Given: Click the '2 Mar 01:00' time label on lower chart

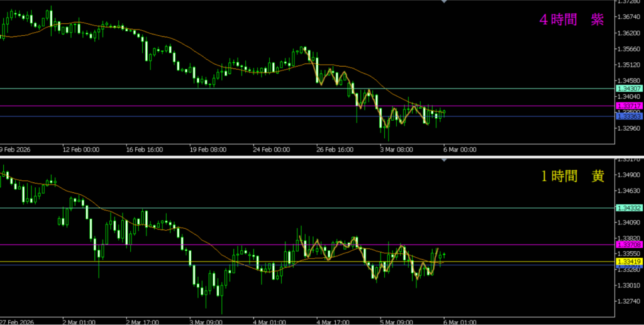Looking at the screenshot, I should tap(79, 321).
